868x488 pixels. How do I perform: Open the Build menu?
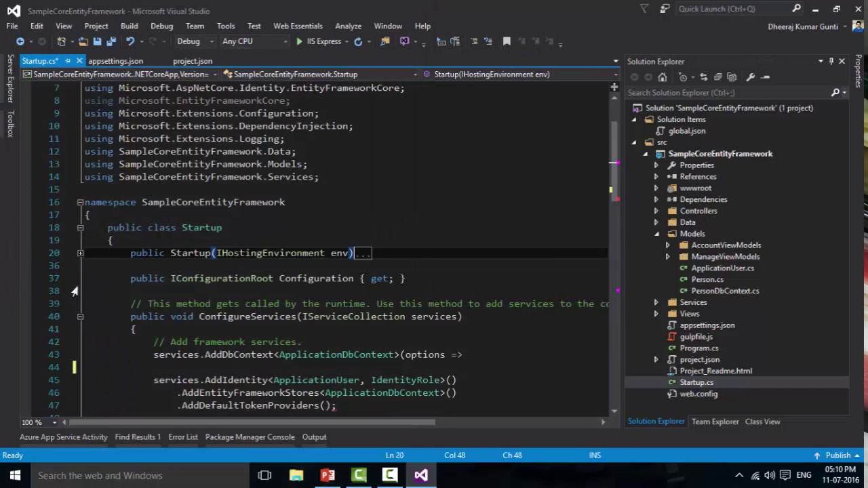click(x=129, y=26)
